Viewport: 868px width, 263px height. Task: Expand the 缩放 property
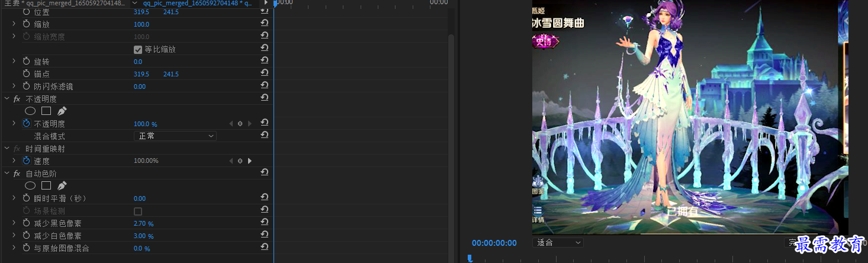click(x=14, y=24)
